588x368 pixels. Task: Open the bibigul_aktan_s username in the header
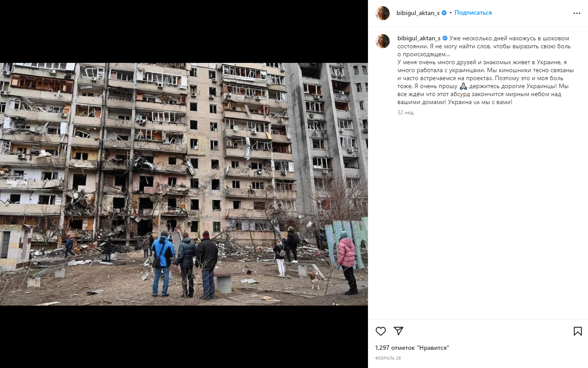point(418,13)
